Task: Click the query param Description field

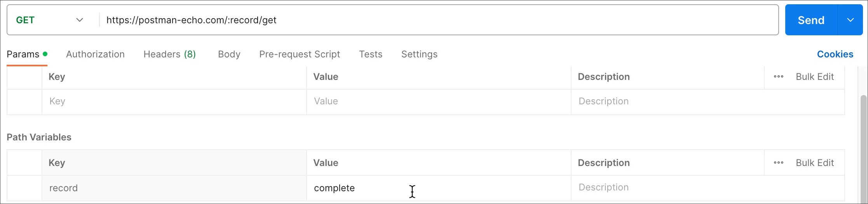Action: pos(707,102)
